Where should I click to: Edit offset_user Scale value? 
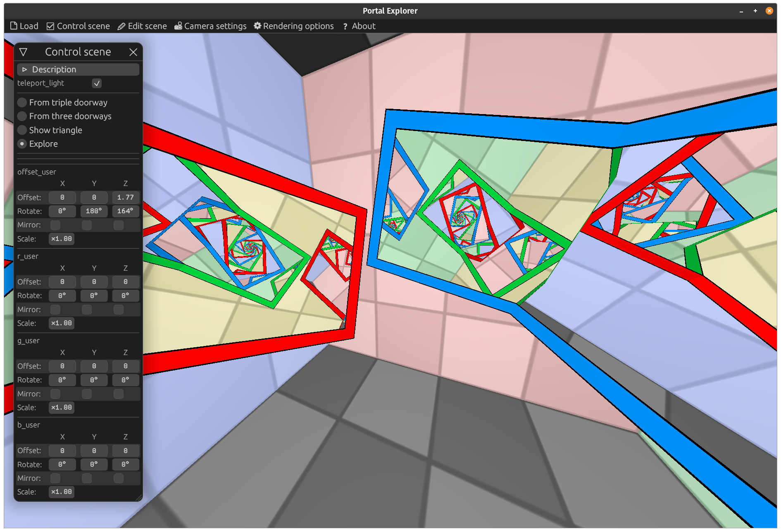click(62, 239)
